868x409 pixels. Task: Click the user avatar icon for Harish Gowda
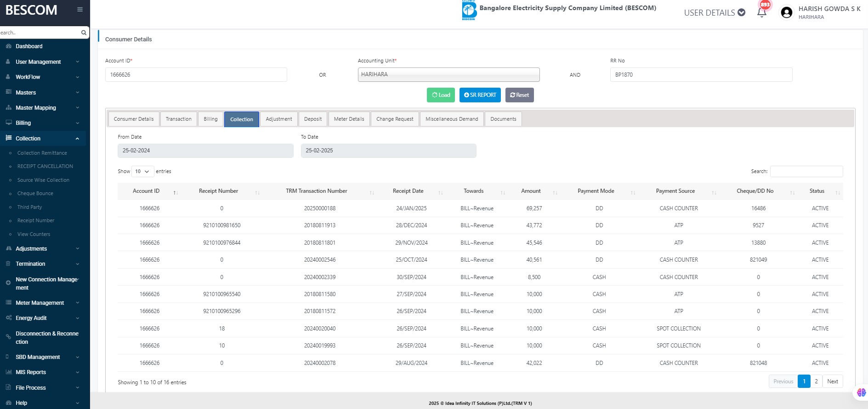tap(786, 12)
